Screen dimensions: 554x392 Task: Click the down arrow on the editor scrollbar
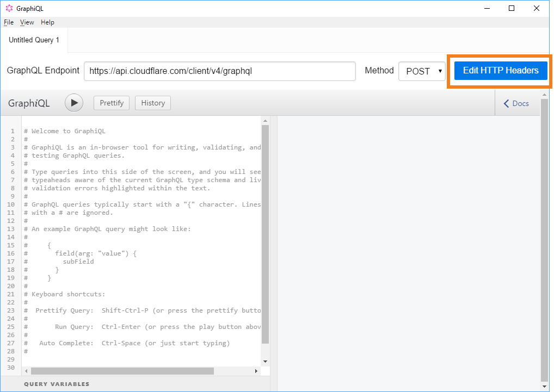coord(265,360)
